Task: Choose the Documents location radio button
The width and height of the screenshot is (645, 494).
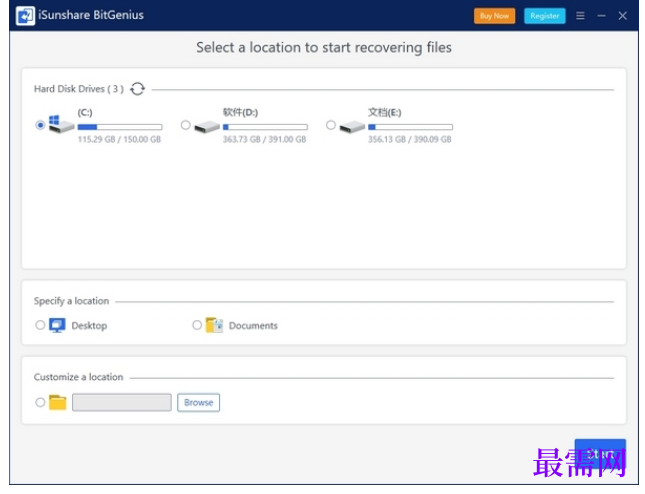Action: click(197, 325)
